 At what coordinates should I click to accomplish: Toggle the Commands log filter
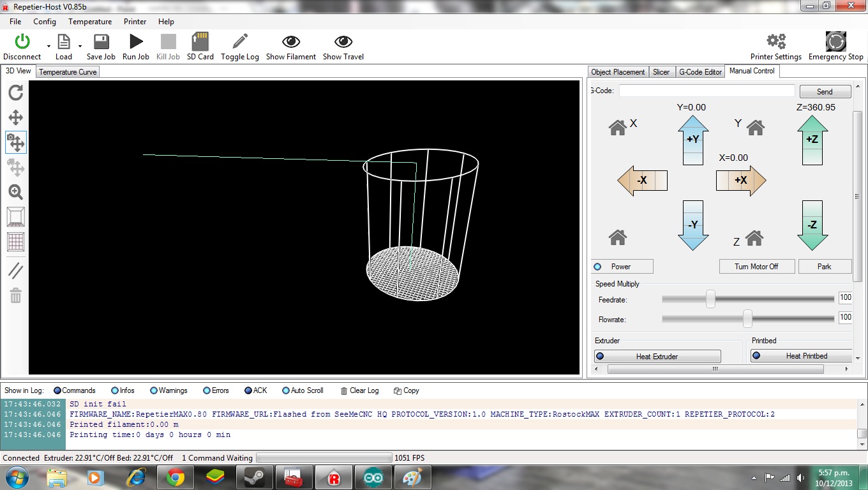point(57,390)
